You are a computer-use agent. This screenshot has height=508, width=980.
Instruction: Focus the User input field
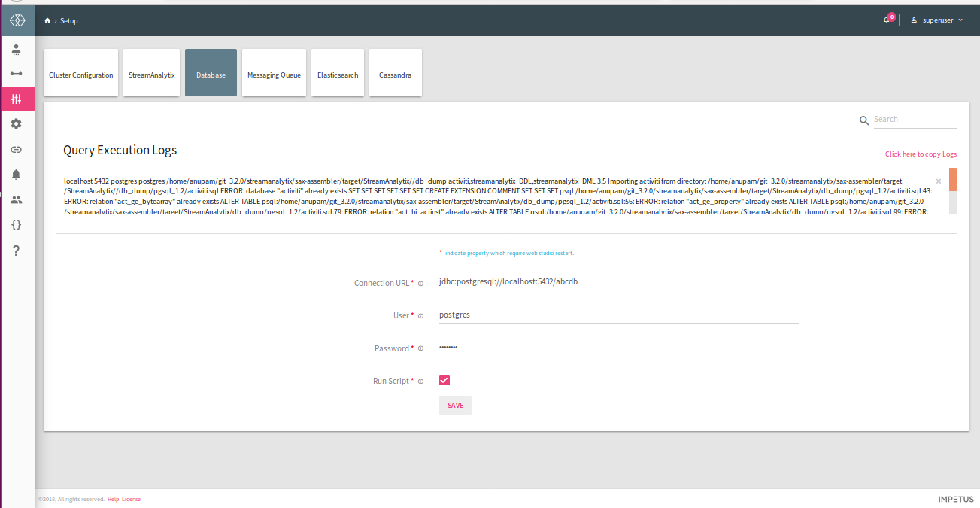click(618, 315)
